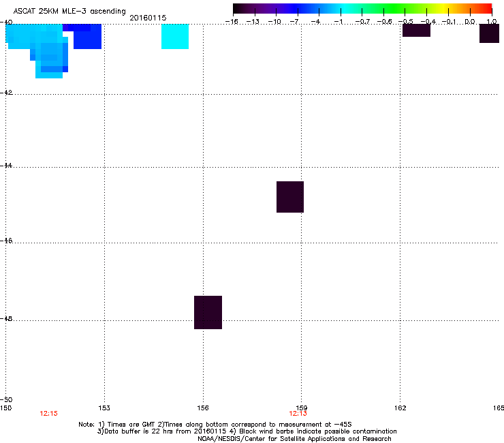The height and width of the screenshot is (443, 504).
Task: Click the red end of the color bar
Action: coord(487,9)
